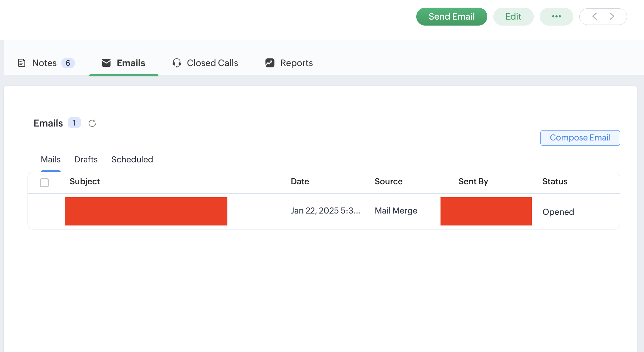Click the Jan 22, 2025 date cell
This screenshot has width=644, height=352.
[325, 211]
